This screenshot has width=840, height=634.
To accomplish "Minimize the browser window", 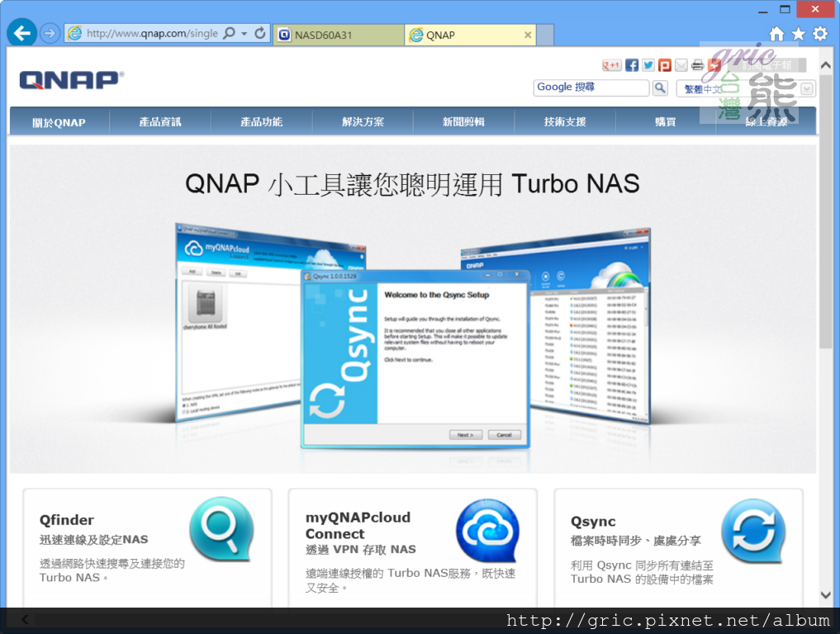I will coord(762,10).
